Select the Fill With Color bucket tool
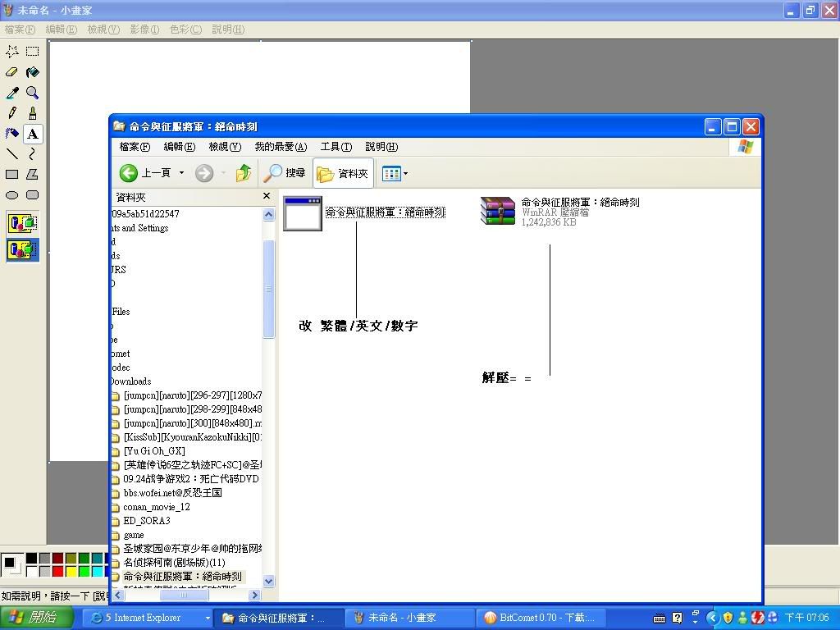The image size is (840, 630). coord(32,72)
